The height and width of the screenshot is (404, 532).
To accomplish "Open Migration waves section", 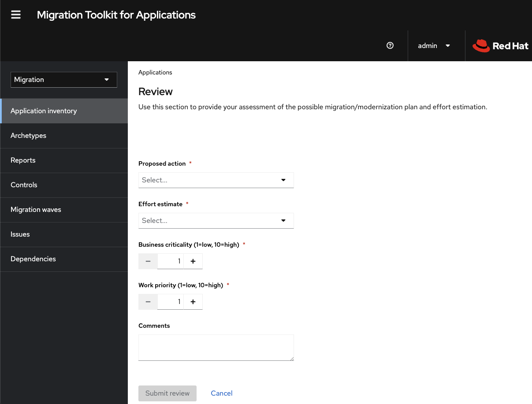I will [x=36, y=210].
